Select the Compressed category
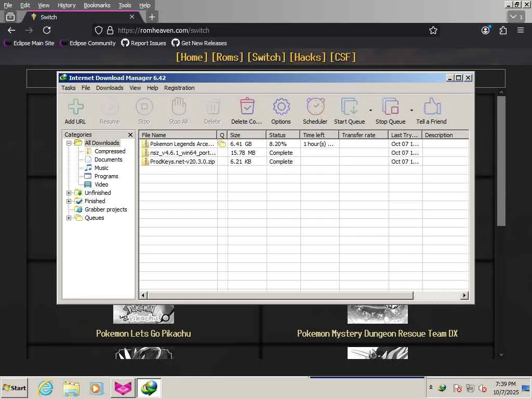Screen dimensions: 532x399 [110, 151]
